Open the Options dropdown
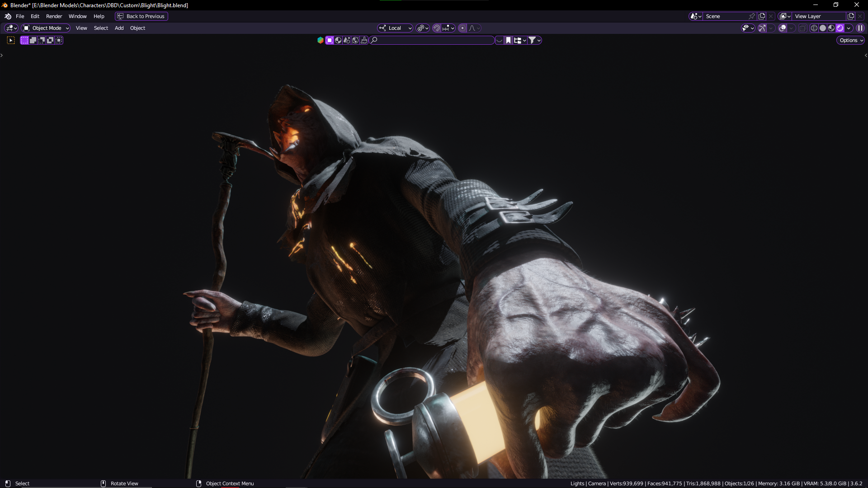This screenshot has height=488, width=868. click(x=851, y=40)
